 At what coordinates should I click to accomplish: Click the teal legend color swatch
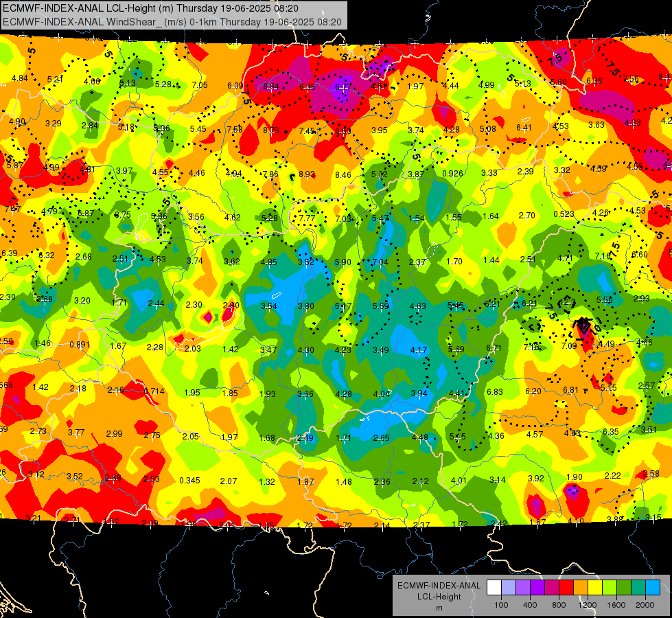[x=638, y=588]
